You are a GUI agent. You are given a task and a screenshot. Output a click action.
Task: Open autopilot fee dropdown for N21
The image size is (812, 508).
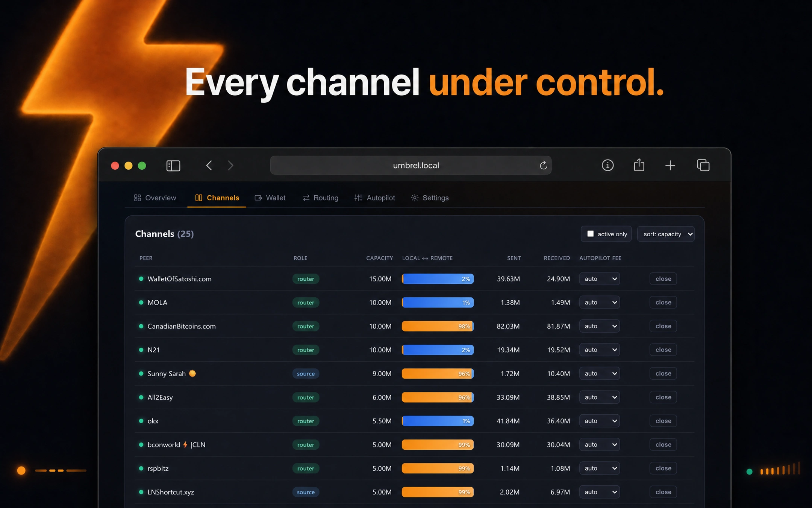coord(599,350)
